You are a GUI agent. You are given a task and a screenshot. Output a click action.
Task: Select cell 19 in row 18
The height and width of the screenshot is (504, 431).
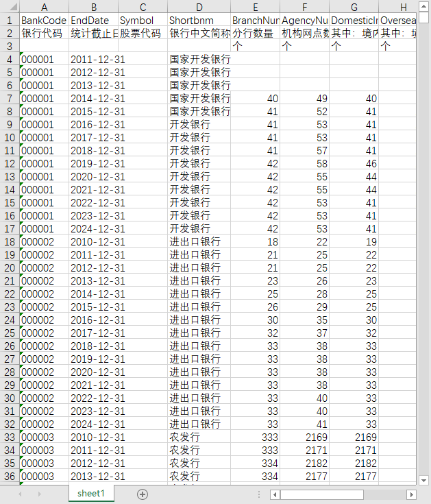tap(354, 241)
